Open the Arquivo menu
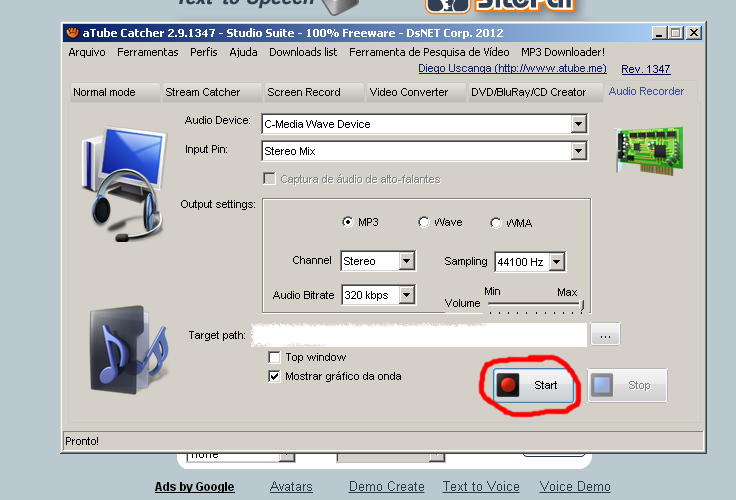736x500 pixels. click(87, 52)
